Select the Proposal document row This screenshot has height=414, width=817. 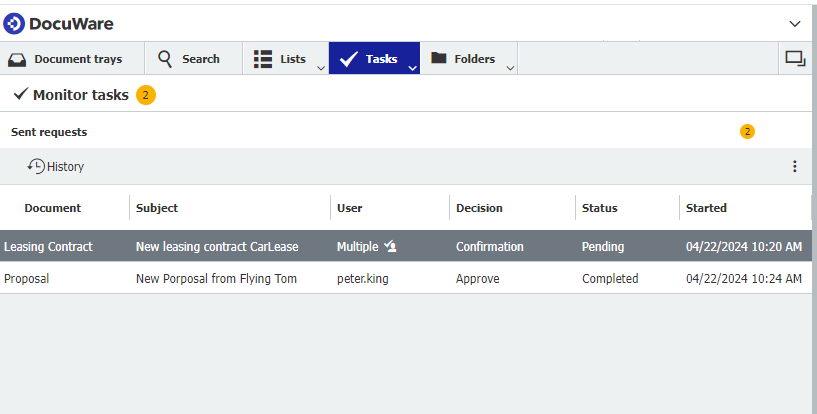(406, 279)
